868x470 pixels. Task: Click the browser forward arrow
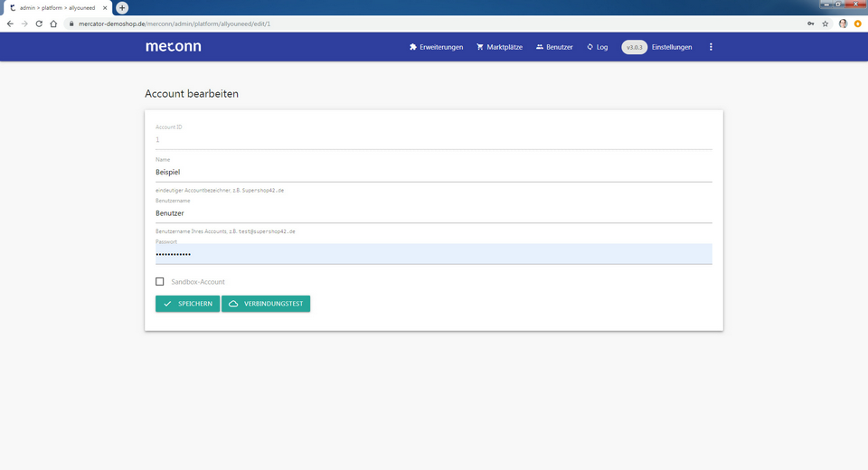point(24,23)
